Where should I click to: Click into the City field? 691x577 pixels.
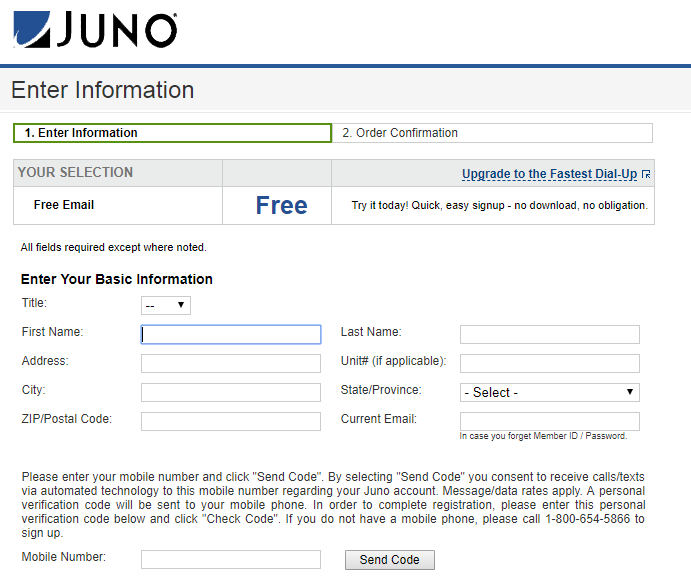tap(231, 392)
